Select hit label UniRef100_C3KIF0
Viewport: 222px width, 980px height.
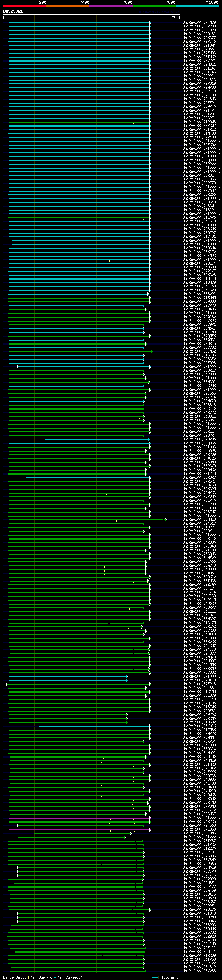(199, 539)
